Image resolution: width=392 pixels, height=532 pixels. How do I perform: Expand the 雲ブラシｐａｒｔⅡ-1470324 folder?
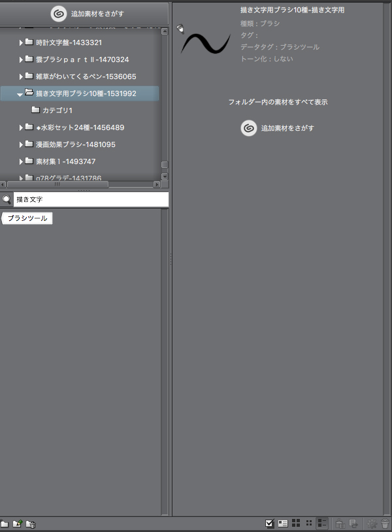coord(21,59)
